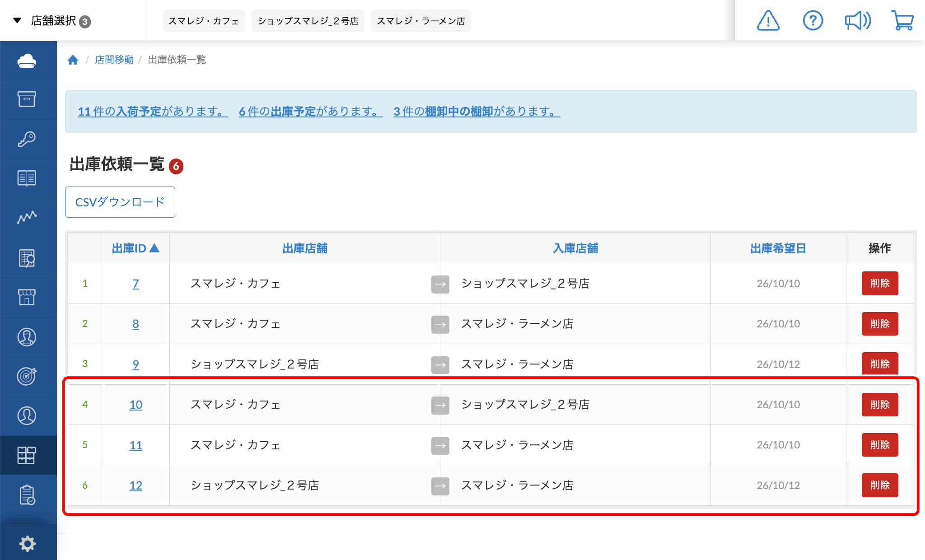Open shipment ID 9 link
Screen dimensions: 925x560
click(135, 364)
